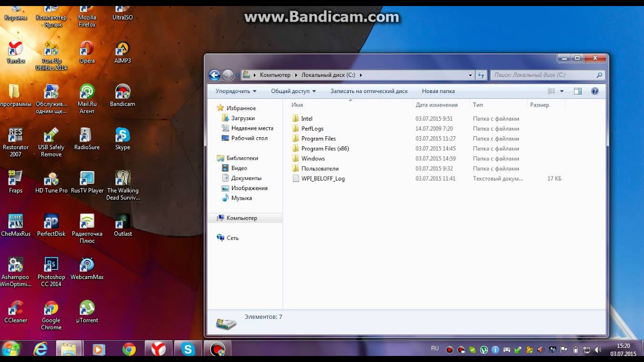
Task: Select the Радиоточка Плюс desktop icon
Action: pyautogui.click(x=87, y=229)
